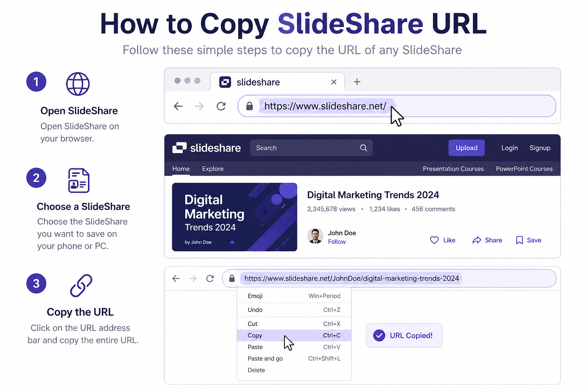Click the chain link icon above Copy the URL

coord(80,286)
